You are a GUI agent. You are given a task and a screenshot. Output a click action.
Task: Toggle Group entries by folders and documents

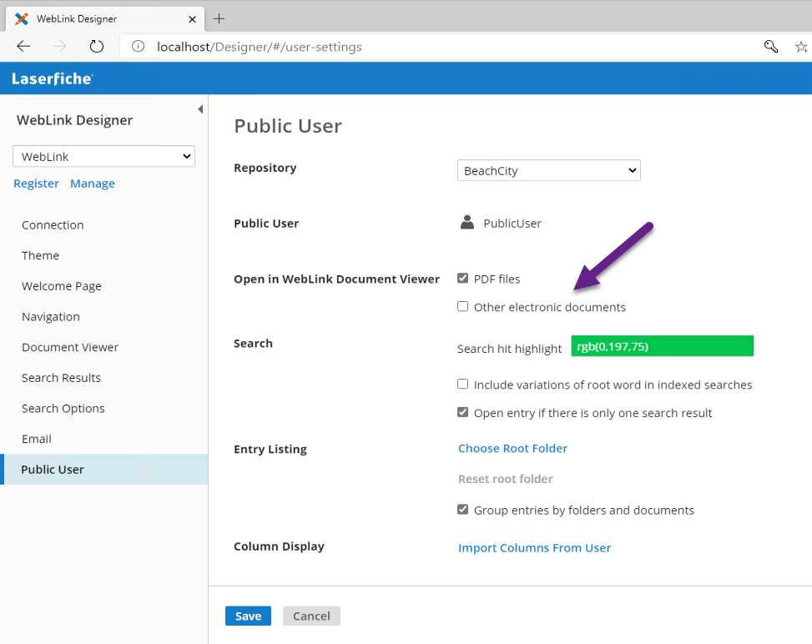(462, 510)
